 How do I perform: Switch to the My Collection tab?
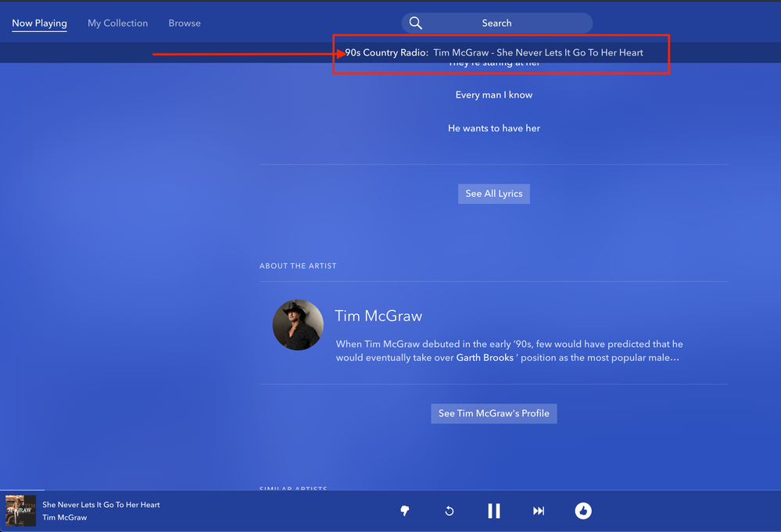tap(117, 23)
